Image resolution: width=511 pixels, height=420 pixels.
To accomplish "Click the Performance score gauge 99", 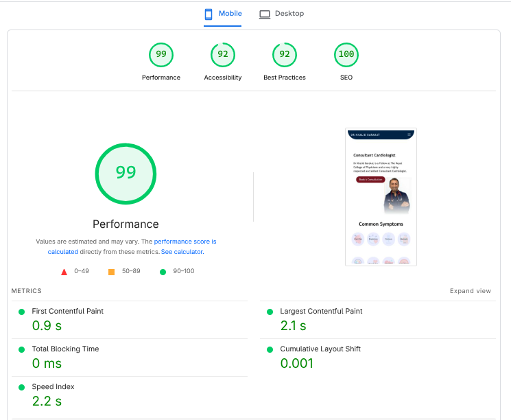I will tap(161, 55).
